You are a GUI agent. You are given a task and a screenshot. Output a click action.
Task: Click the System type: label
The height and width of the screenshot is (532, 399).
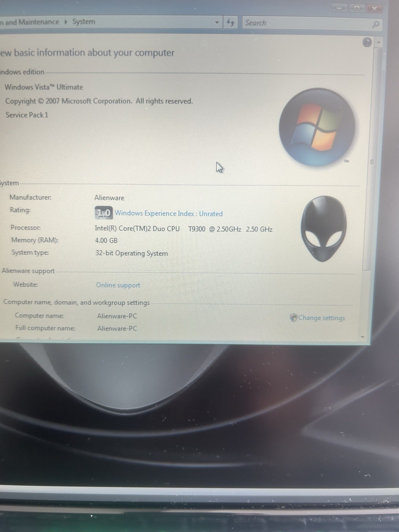[30, 253]
